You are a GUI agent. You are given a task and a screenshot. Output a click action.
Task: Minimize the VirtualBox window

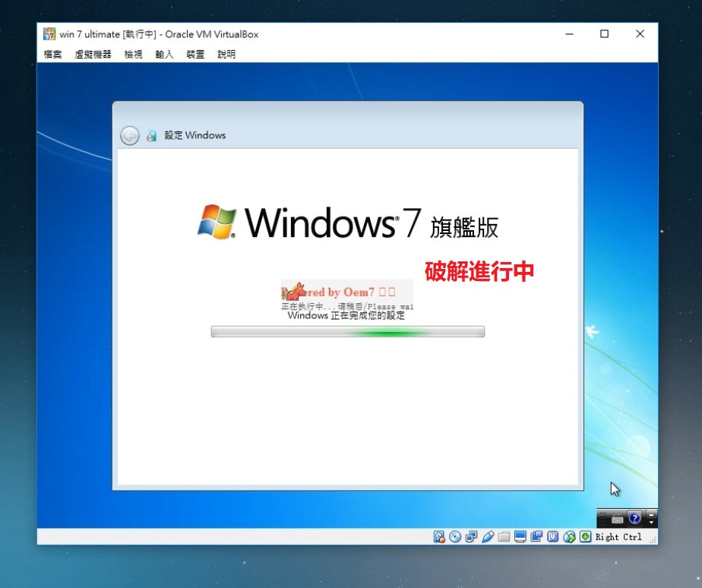570,34
